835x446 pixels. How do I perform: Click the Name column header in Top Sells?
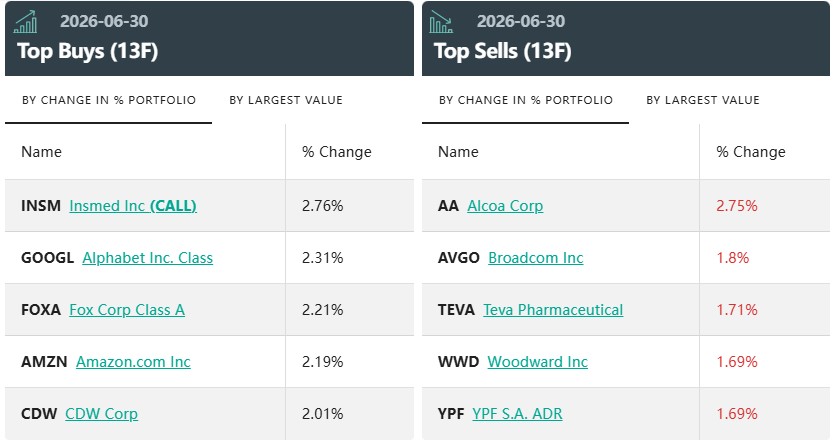pyautogui.click(x=458, y=152)
